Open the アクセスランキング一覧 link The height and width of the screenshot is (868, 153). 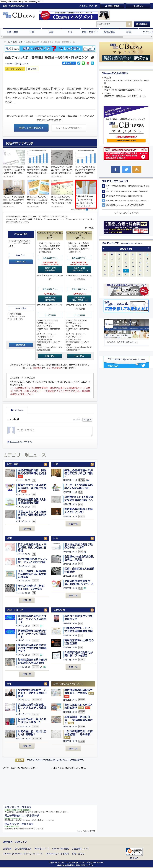pos(126,213)
